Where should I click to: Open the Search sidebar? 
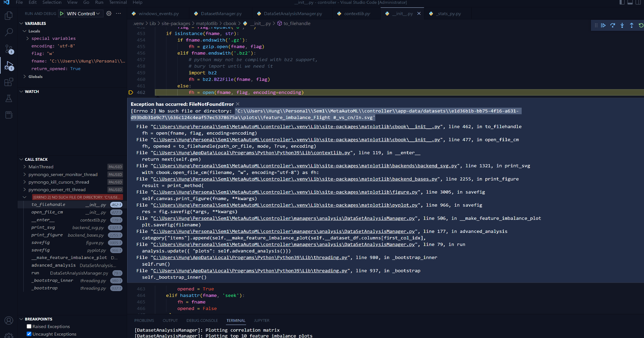click(9, 32)
